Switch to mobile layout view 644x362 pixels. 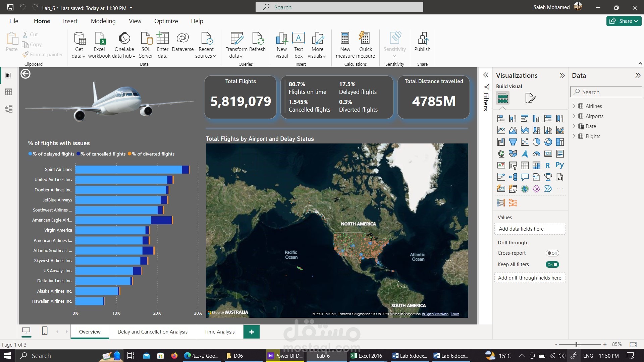pos(45,331)
